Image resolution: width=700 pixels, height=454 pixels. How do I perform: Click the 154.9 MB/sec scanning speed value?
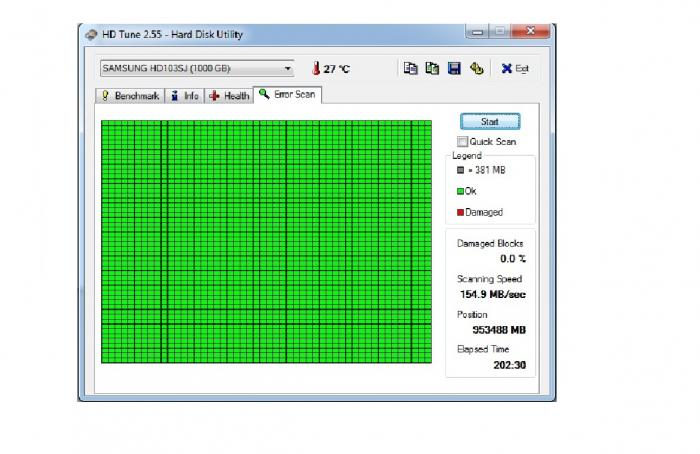[x=493, y=295]
